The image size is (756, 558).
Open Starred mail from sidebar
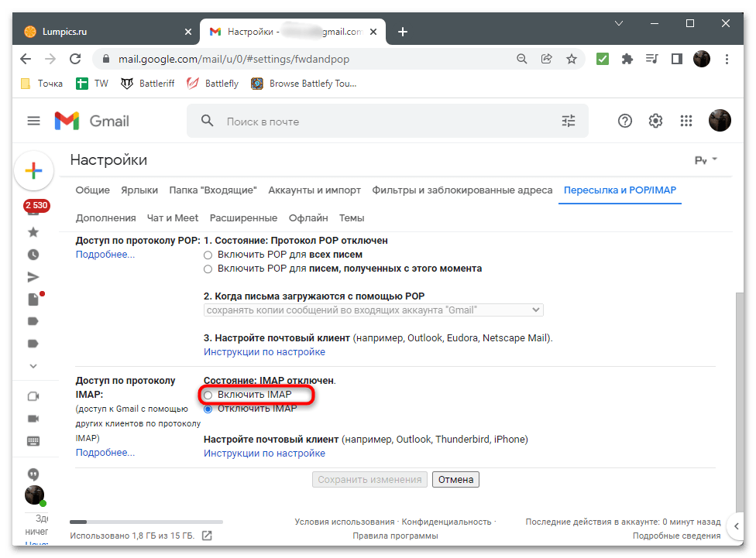[x=33, y=232]
